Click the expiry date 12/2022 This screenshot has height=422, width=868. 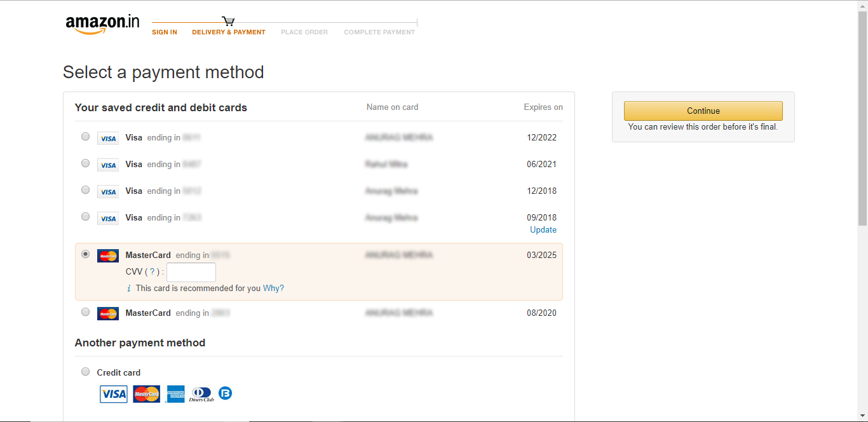(542, 138)
